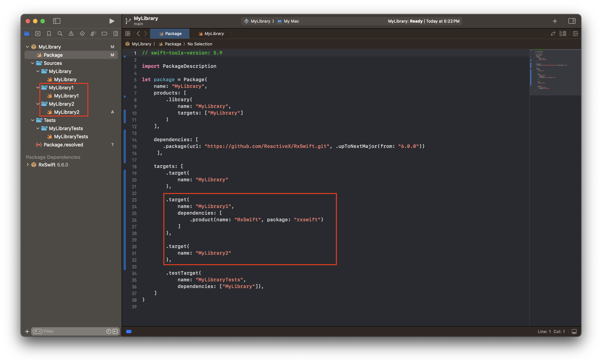The image size is (602, 364).
Task: Click the related items grid icon
Action: [128, 34]
